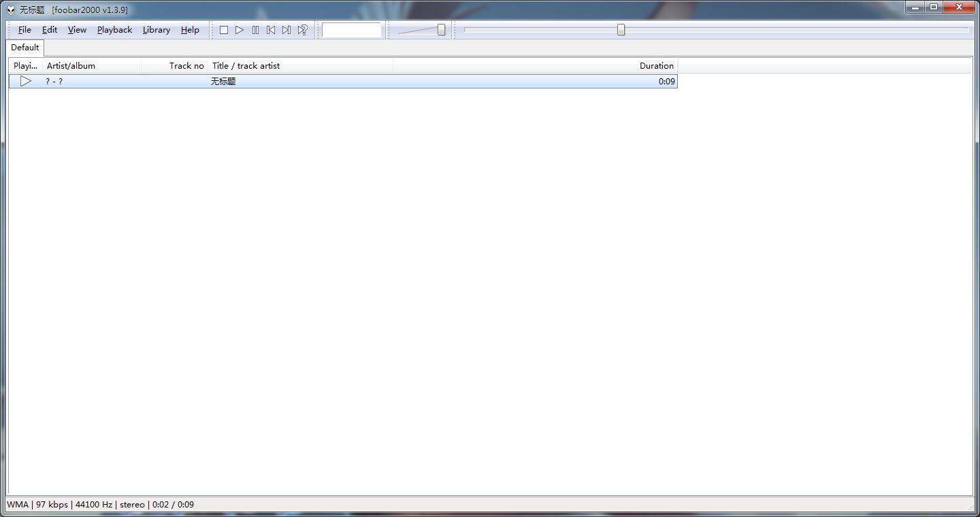Sort by Title / track artist header
Image resolution: width=980 pixels, height=517 pixels.
[x=300, y=66]
